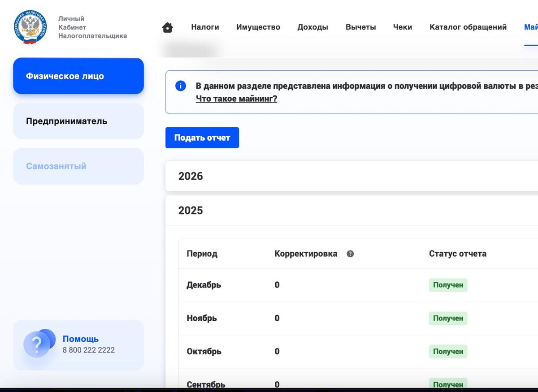Go to home via house icon
The width and height of the screenshot is (538, 392).
168,27
